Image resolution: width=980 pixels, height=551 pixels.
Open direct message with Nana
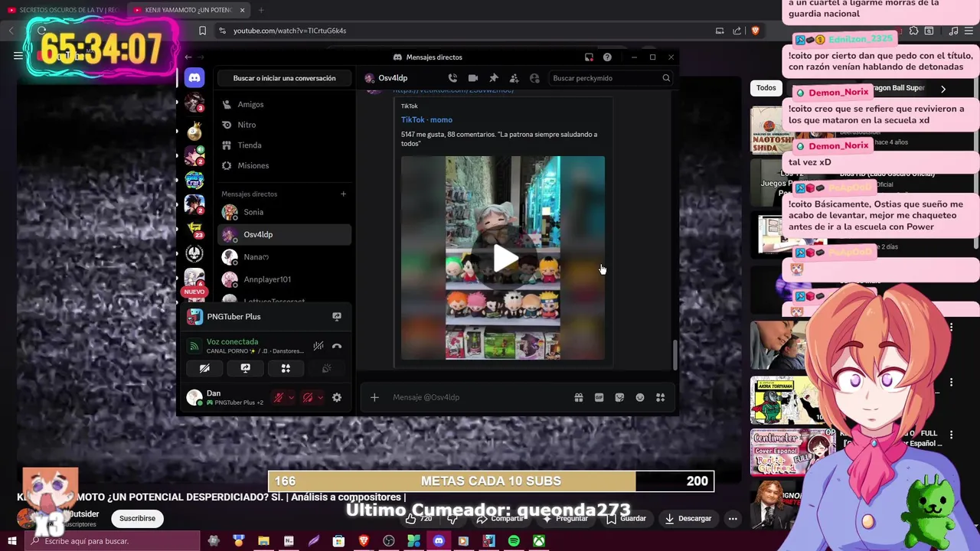[284, 257]
